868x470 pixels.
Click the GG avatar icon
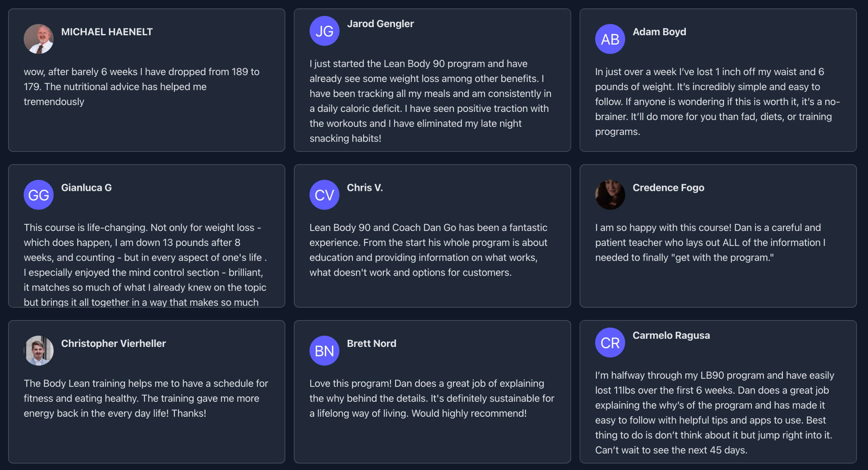(x=39, y=195)
